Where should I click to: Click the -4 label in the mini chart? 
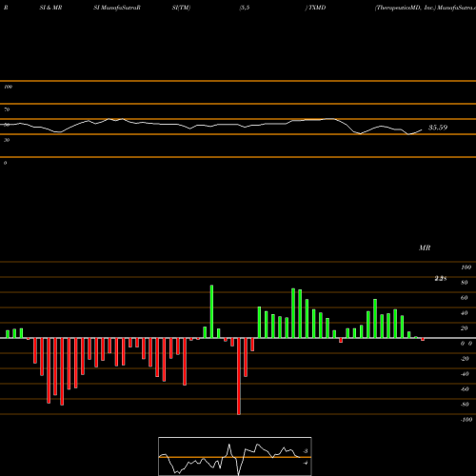pyautogui.click(x=306, y=463)
